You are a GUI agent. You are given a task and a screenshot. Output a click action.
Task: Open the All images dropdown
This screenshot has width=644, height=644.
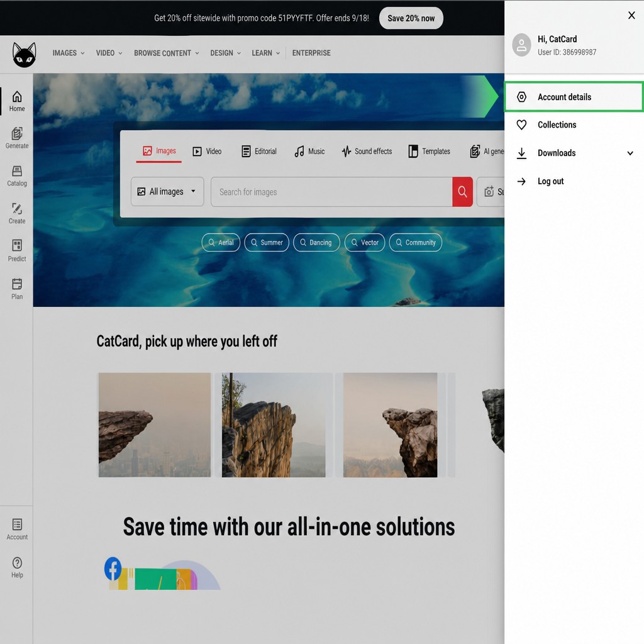tap(167, 192)
